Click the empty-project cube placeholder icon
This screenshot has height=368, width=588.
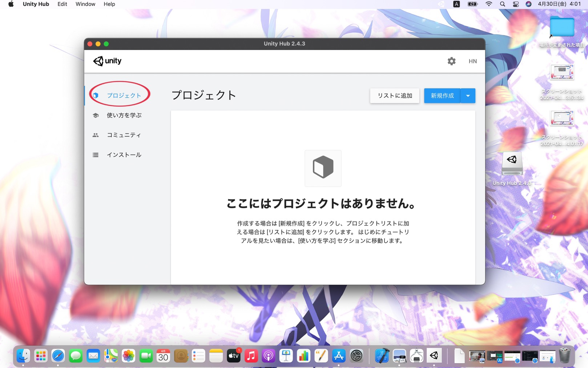[323, 168]
